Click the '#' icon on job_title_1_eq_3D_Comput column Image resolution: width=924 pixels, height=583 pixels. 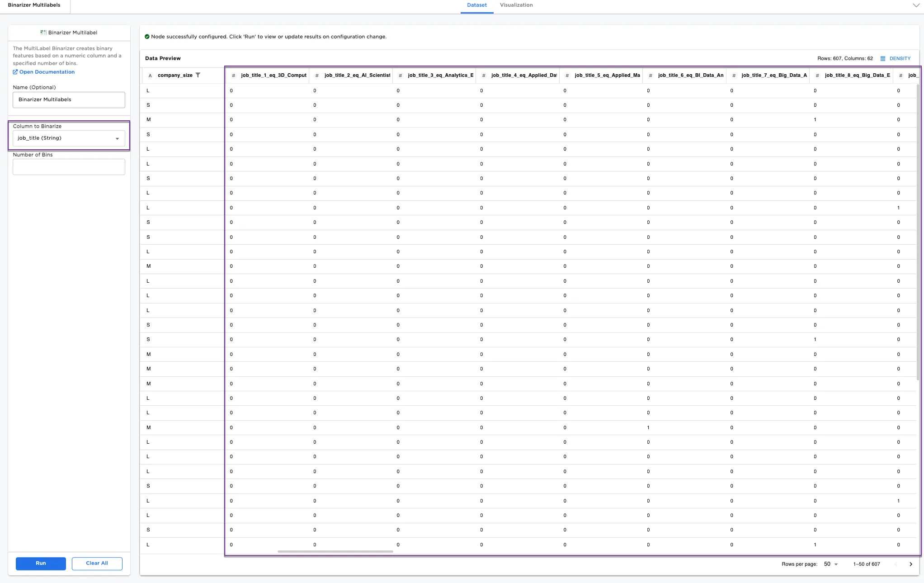click(x=233, y=75)
